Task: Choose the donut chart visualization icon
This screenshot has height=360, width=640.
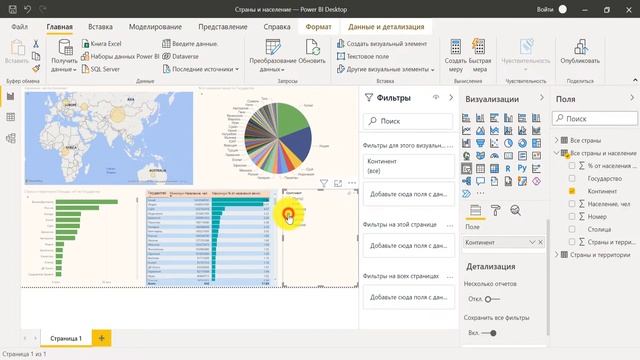Action: tap(522, 143)
